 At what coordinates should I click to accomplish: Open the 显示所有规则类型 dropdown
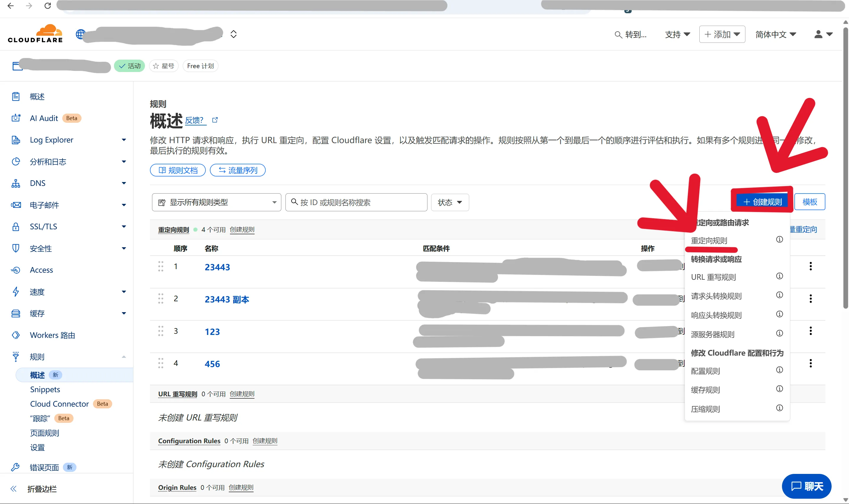pyautogui.click(x=216, y=202)
